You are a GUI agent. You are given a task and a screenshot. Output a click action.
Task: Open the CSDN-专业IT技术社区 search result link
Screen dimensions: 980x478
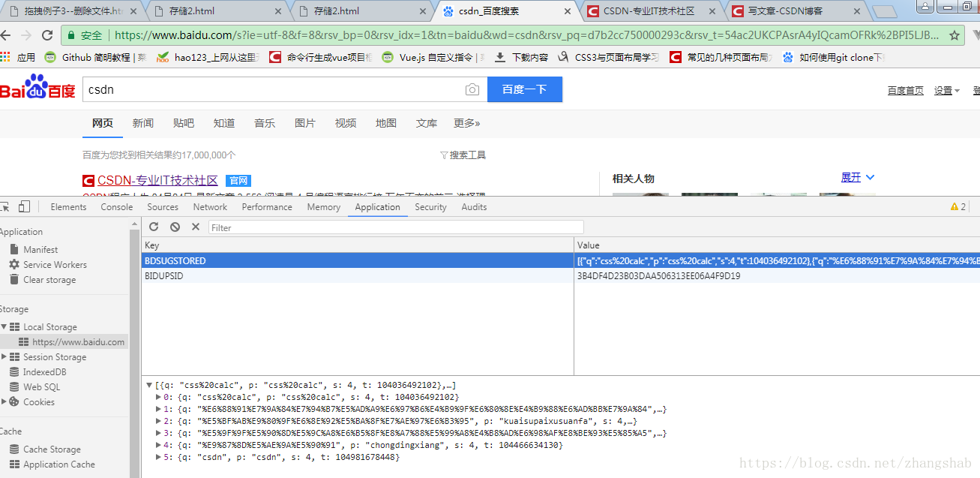point(157,181)
